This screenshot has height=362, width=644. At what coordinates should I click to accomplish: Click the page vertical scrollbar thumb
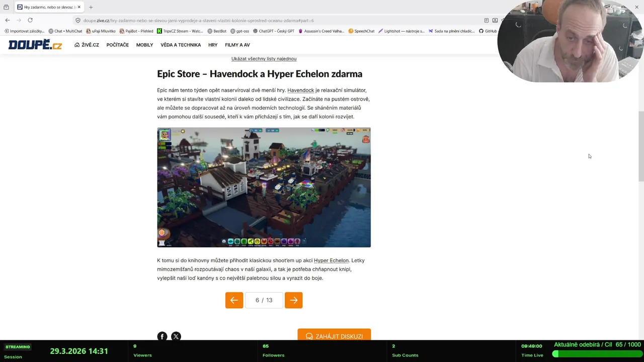tap(641, 146)
